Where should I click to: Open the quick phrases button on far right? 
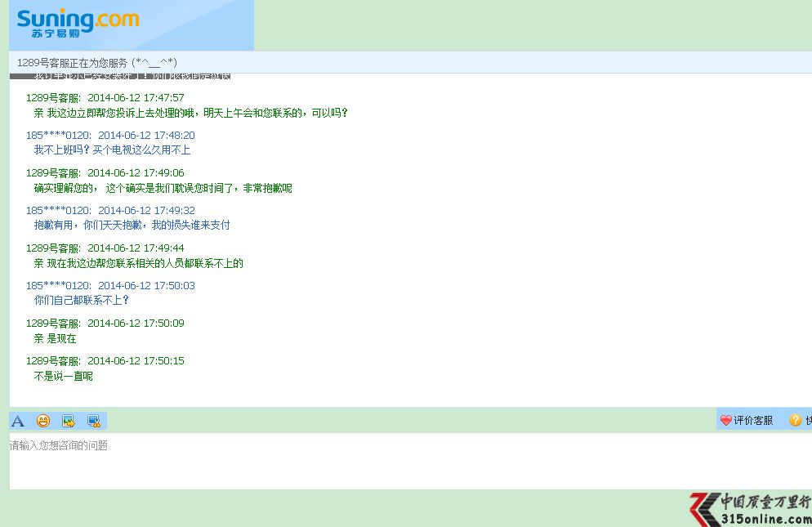coord(807,420)
